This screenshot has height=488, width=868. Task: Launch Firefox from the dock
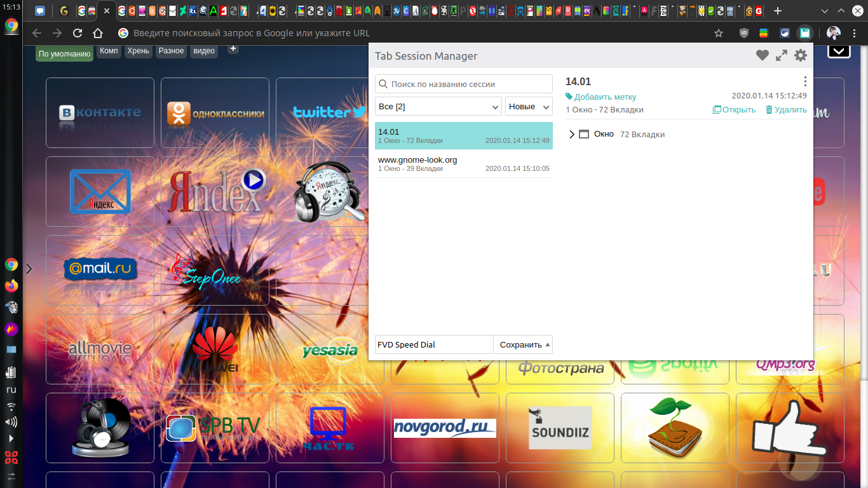(x=11, y=286)
